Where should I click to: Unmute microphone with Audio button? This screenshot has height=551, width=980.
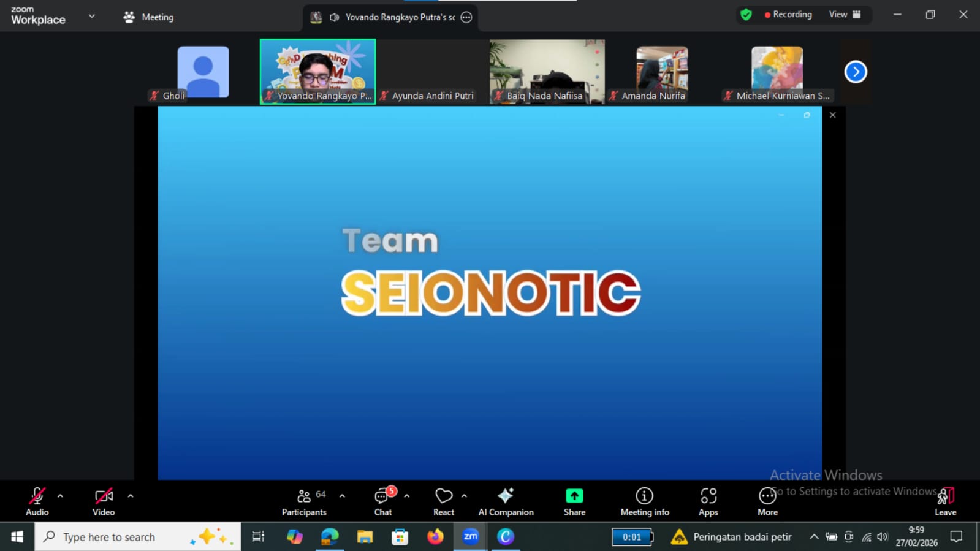coord(37,501)
